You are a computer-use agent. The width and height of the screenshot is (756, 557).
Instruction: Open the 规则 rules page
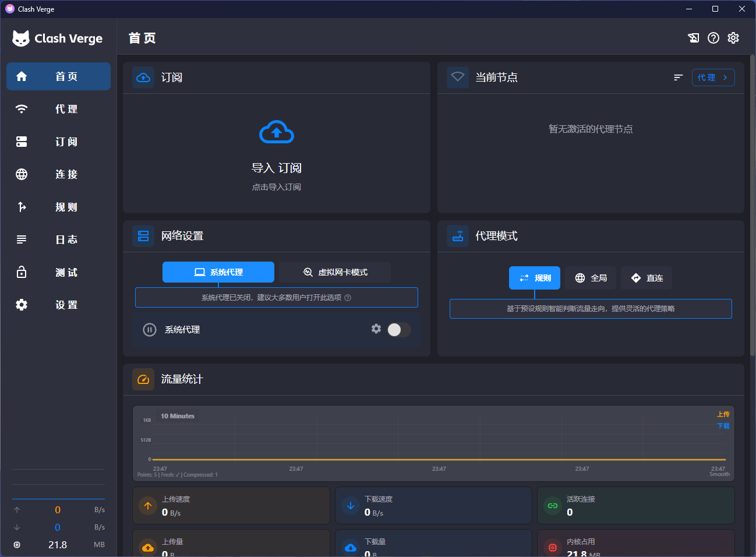[58, 207]
